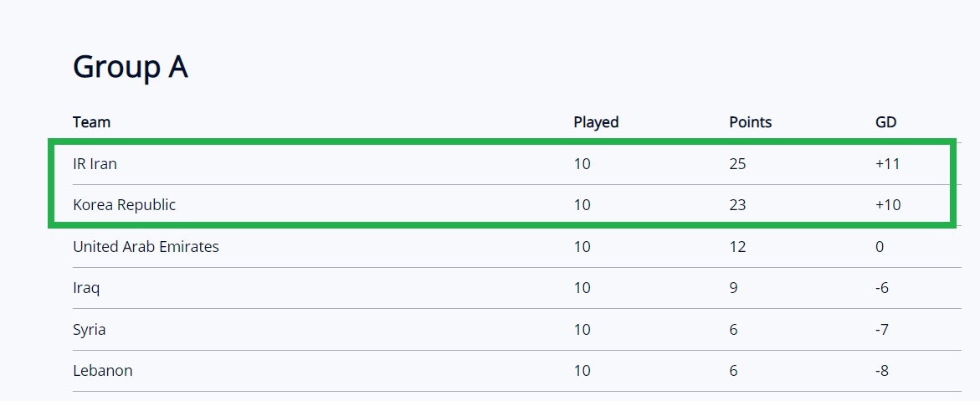980x401 pixels.
Task: Click Iraq's -6 goal difference
Action: click(x=882, y=288)
